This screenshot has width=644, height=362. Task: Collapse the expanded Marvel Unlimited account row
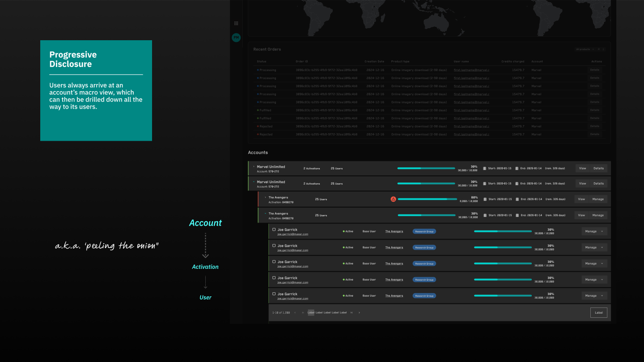[x=254, y=182]
